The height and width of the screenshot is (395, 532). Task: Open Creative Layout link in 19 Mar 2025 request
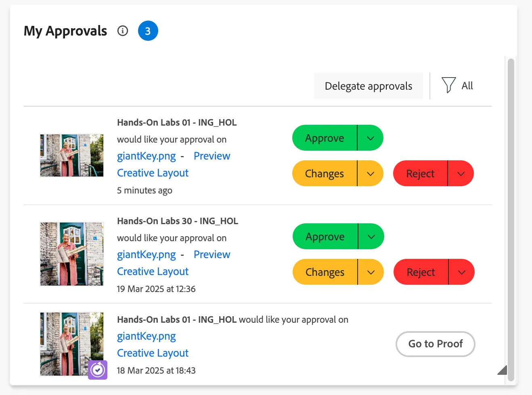point(153,272)
